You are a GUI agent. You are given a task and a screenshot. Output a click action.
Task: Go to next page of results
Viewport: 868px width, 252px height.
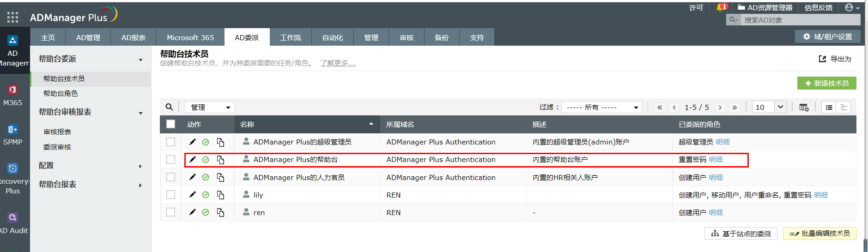720,108
